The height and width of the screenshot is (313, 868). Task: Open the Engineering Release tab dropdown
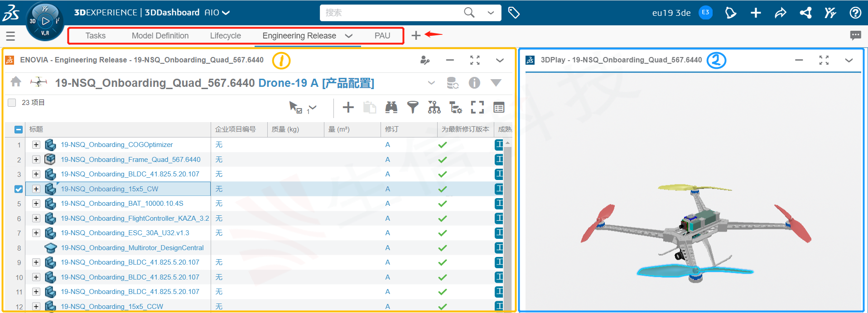click(x=348, y=36)
